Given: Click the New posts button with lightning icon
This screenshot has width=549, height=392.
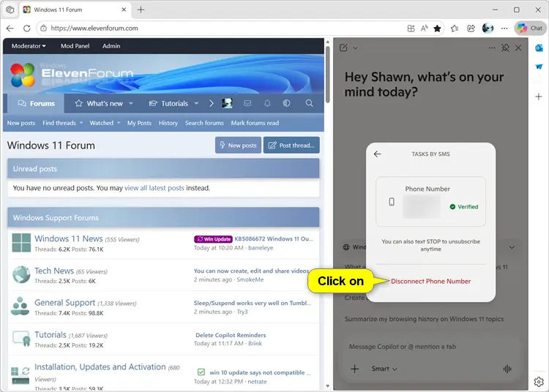Looking at the screenshot, I should click(238, 145).
